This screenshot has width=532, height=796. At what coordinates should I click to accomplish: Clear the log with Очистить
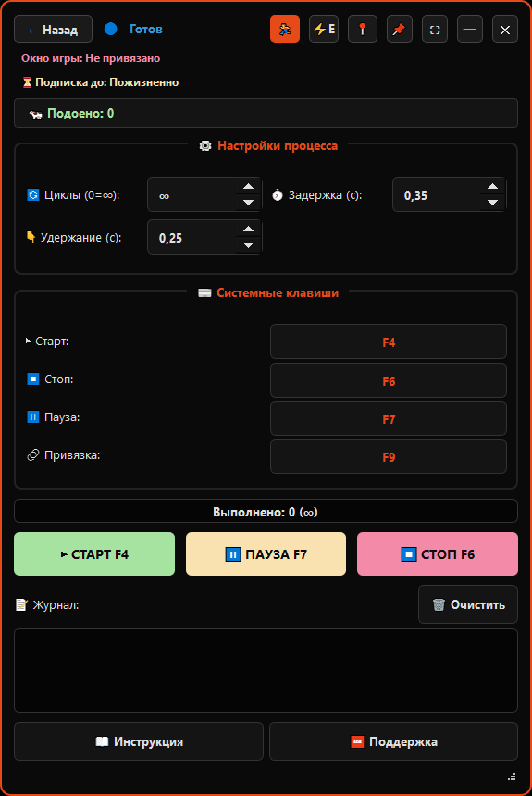(468, 604)
